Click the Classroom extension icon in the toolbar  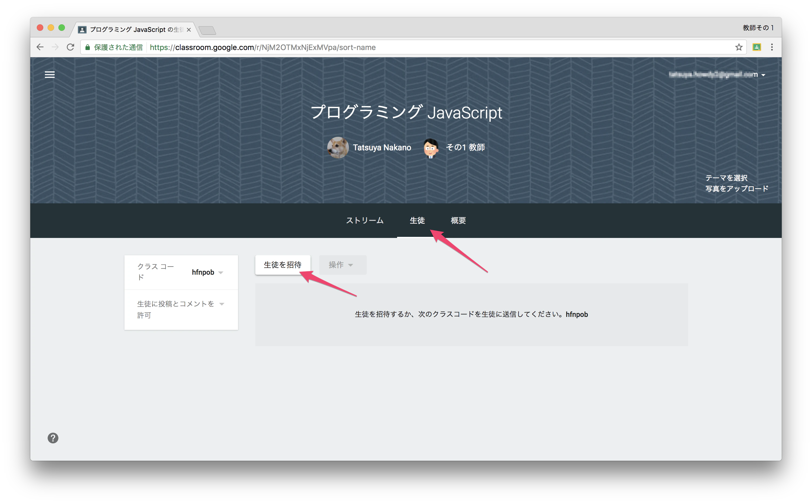[757, 47]
